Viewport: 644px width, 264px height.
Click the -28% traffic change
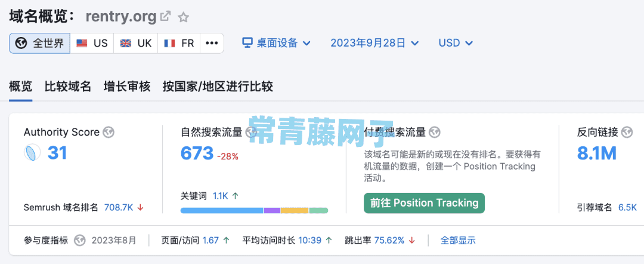pos(228,156)
